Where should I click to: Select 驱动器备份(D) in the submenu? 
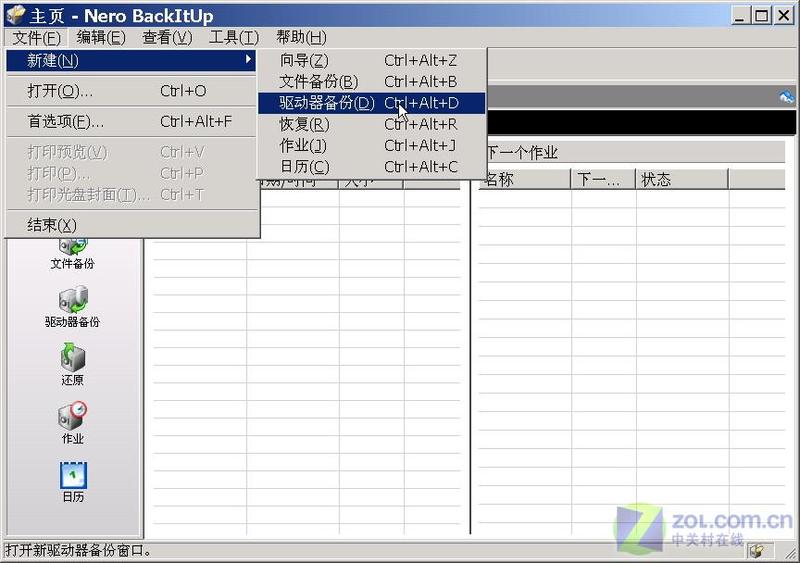click(x=371, y=103)
